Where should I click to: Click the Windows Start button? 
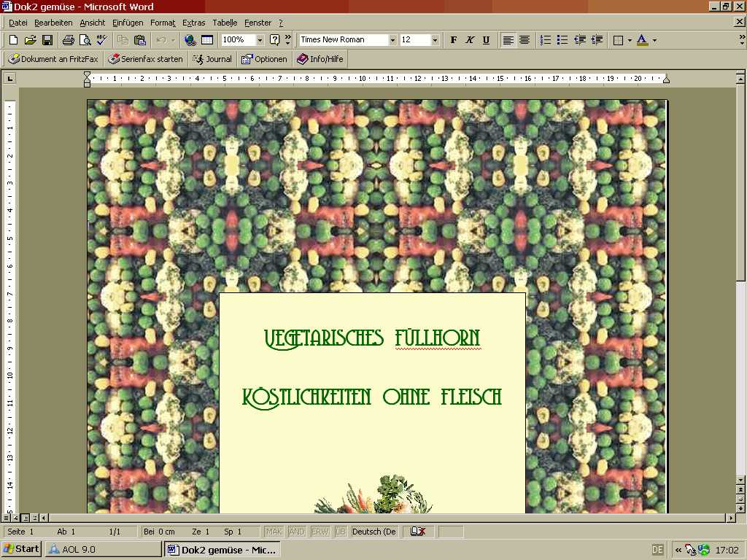tap(22, 549)
